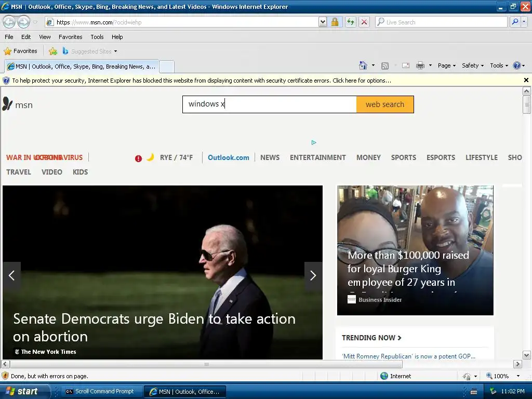Click the vertical scrollbar down arrow
Image resolution: width=532 pixels, height=399 pixels.
tap(526, 355)
